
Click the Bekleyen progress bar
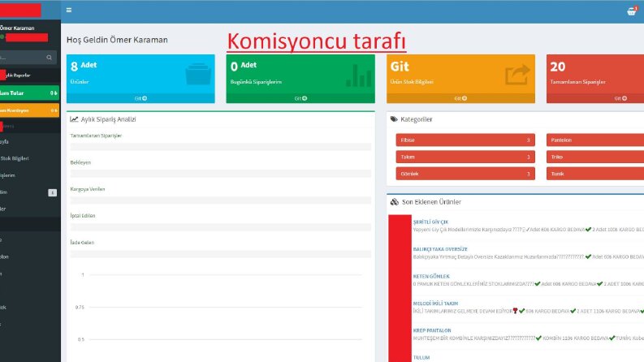(221, 174)
